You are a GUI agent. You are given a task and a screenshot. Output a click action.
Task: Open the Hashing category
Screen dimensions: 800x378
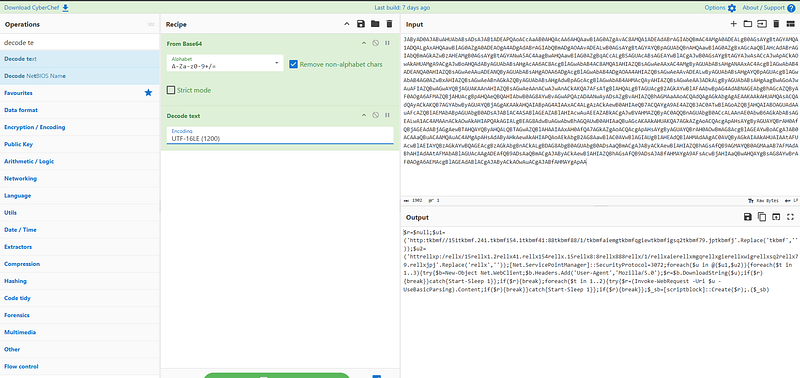79,281
